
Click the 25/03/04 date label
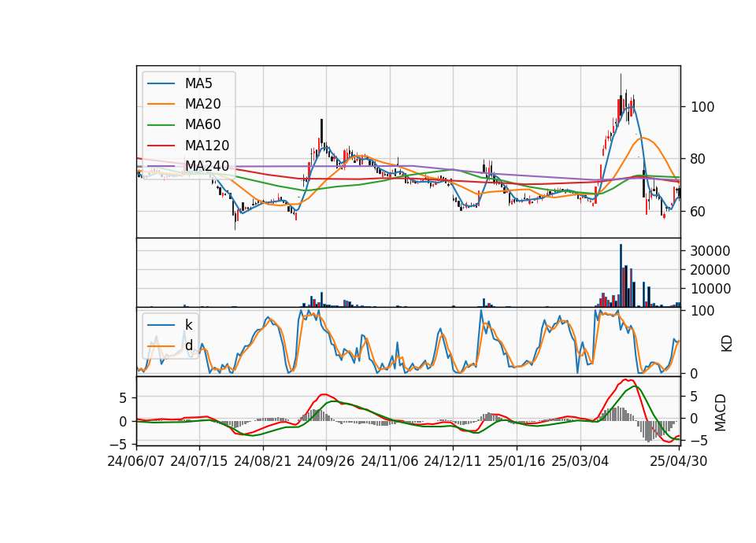point(580,461)
